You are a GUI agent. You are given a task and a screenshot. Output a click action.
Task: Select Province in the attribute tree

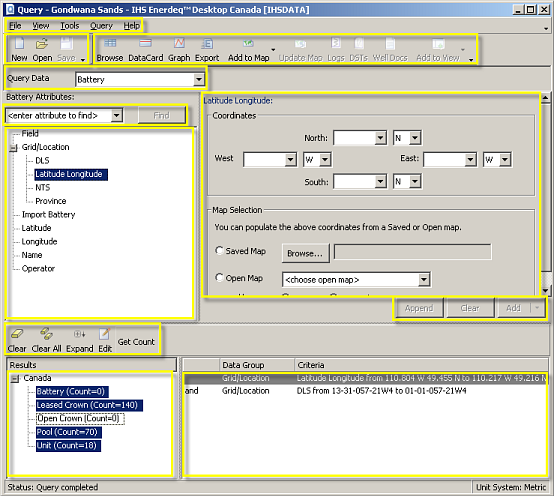tap(51, 201)
